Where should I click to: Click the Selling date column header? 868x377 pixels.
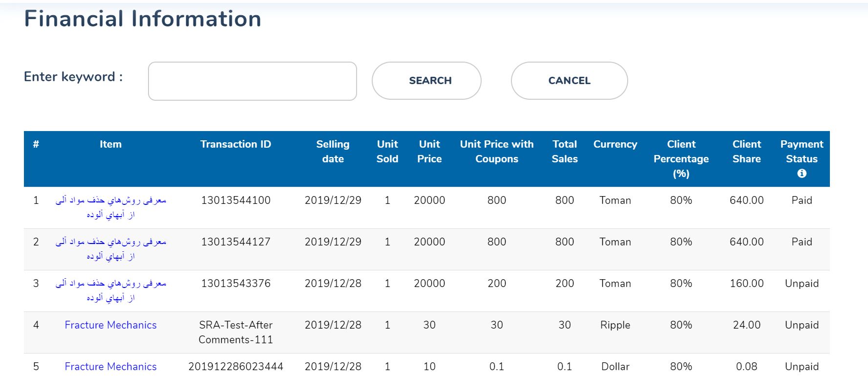(x=333, y=152)
